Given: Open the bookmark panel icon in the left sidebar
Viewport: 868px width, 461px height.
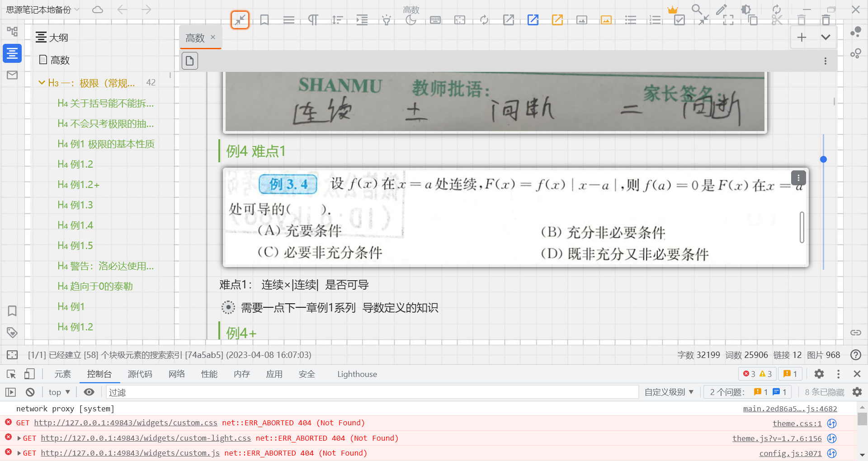Looking at the screenshot, I should pyautogui.click(x=12, y=311).
